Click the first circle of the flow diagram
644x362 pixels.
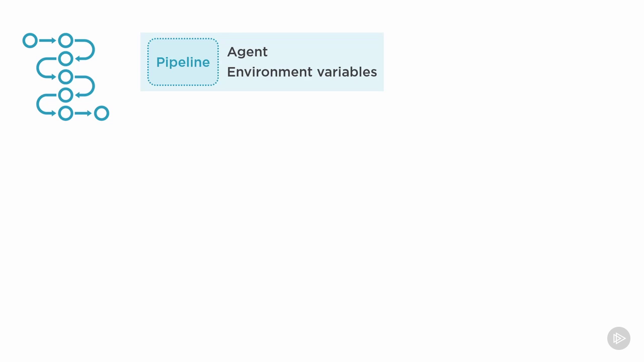click(x=30, y=41)
